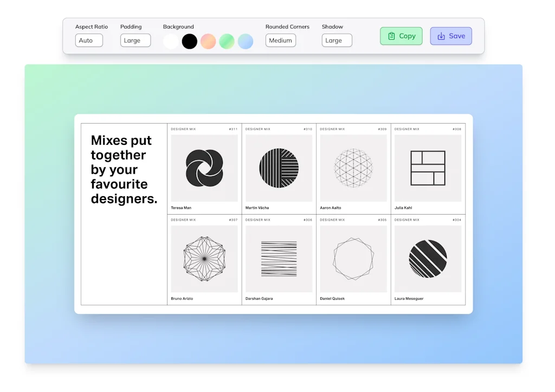This screenshot has width=555, height=392.
Task: Click the Aspect Ratio label
Action: tap(91, 27)
